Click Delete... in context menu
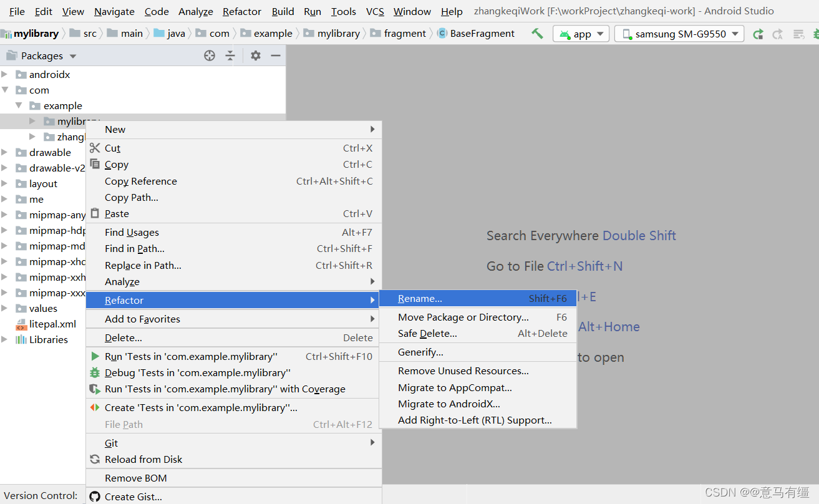The image size is (819, 504). pyautogui.click(x=233, y=337)
